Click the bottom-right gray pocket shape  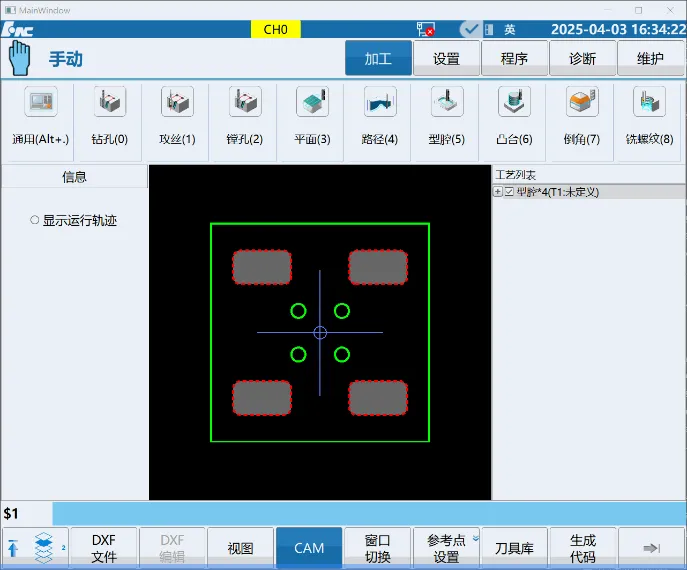point(378,398)
